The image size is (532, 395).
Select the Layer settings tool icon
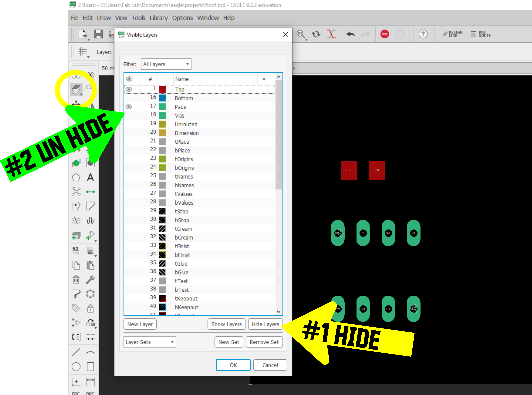pyautogui.click(x=76, y=89)
